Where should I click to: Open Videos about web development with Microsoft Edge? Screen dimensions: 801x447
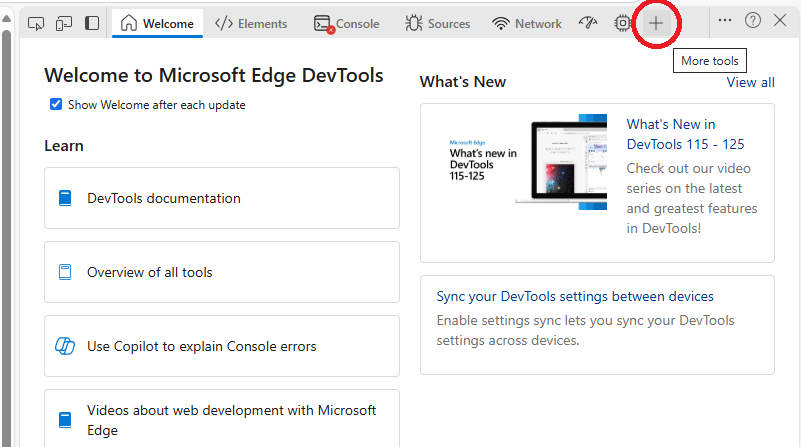(x=222, y=419)
